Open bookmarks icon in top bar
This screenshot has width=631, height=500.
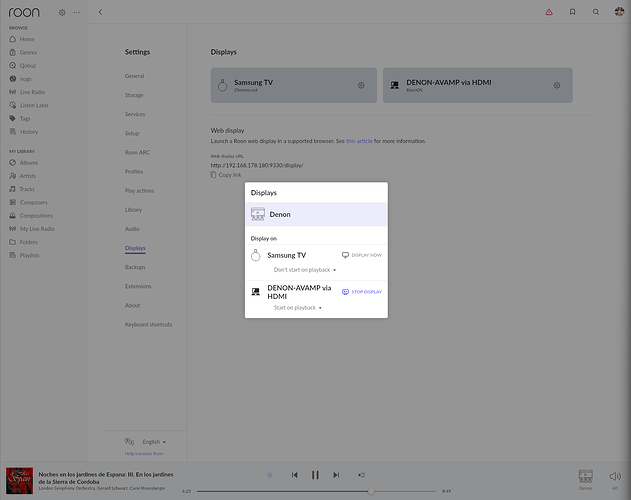pyautogui.click(x=572, y=12)
